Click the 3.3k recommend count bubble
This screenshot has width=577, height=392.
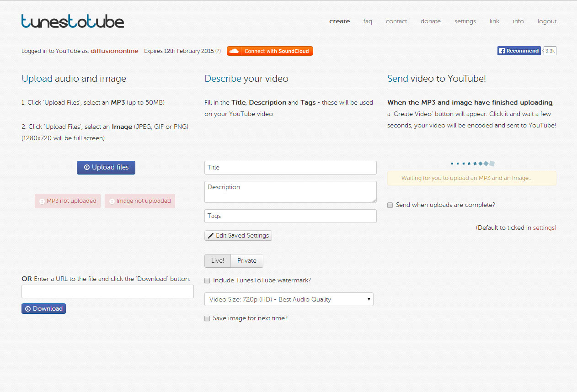[x=550, y=51]
